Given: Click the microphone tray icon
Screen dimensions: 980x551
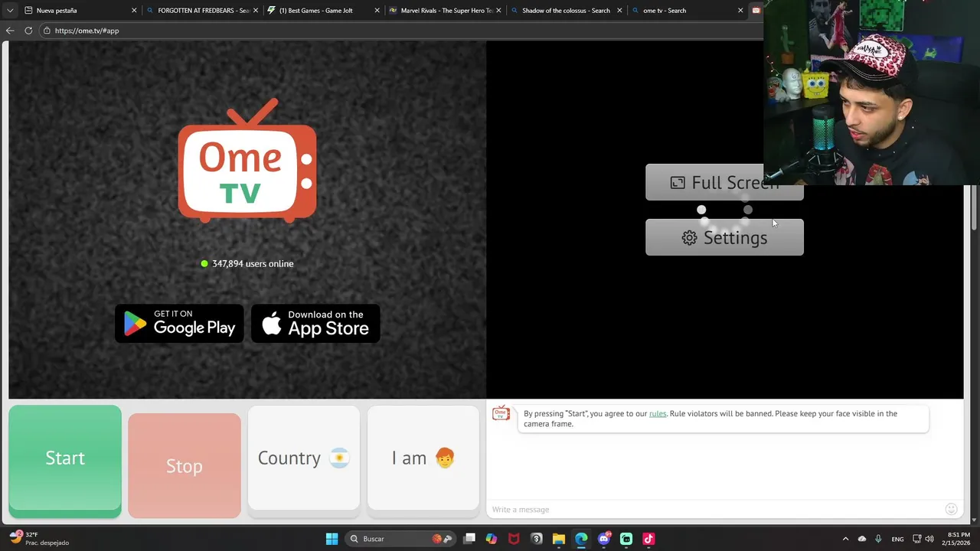Looking at the screenshot, I should tap(878, 539).
